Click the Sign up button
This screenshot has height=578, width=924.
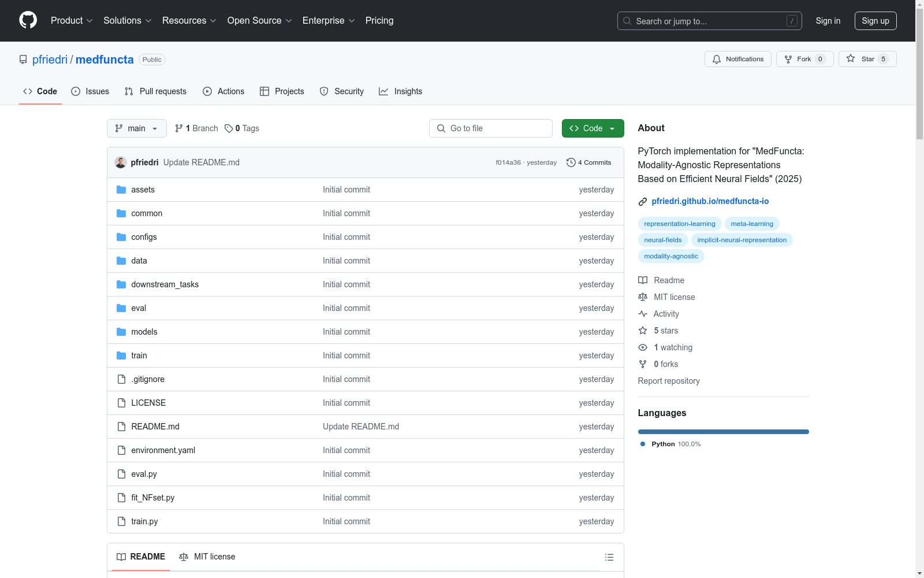point(875,21)
